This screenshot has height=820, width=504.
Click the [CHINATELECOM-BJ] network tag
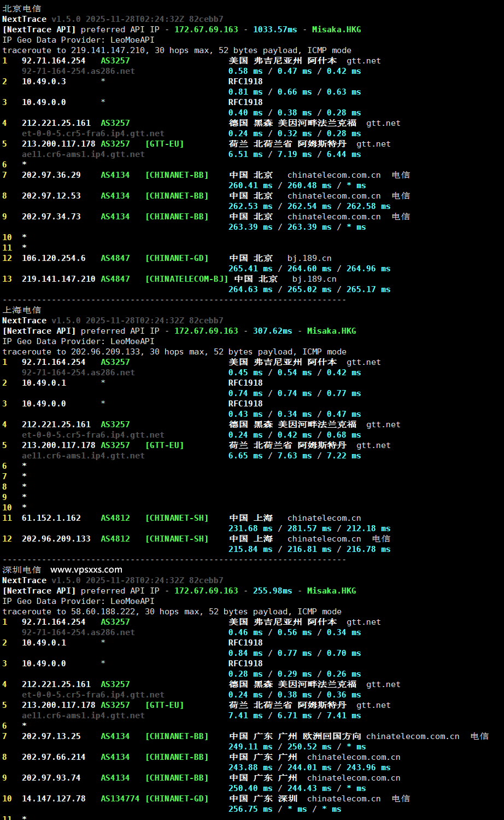tap(186, 279)
